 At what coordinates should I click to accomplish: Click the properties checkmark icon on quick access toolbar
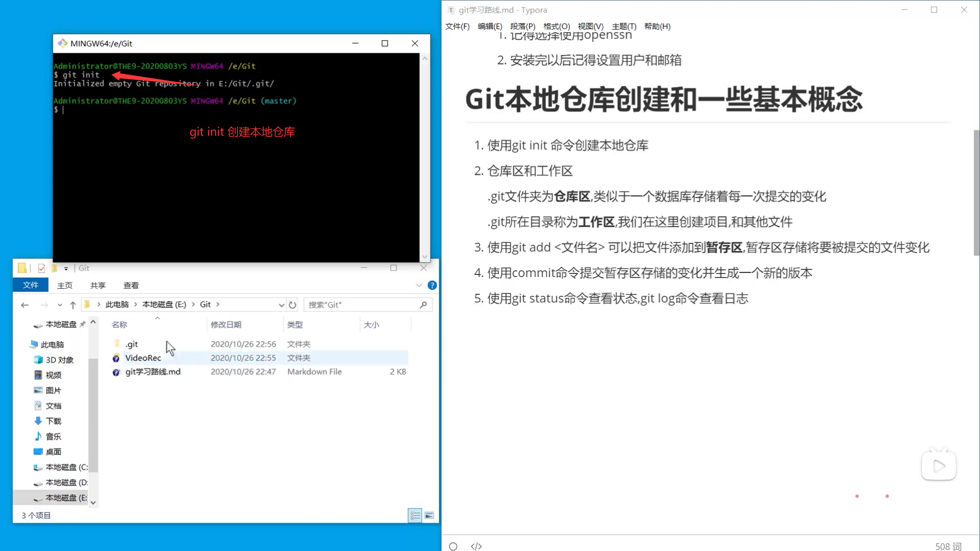click(41, 268)
